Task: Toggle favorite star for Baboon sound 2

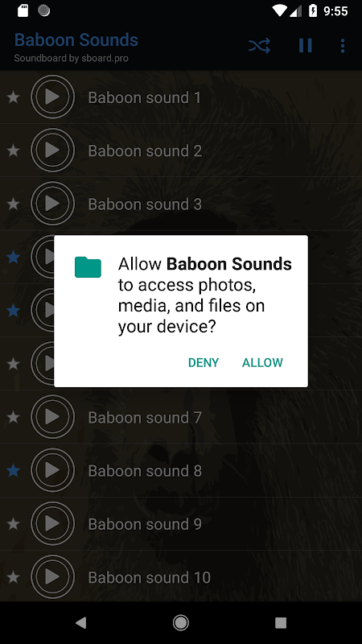Action: (x=14, y=151)
